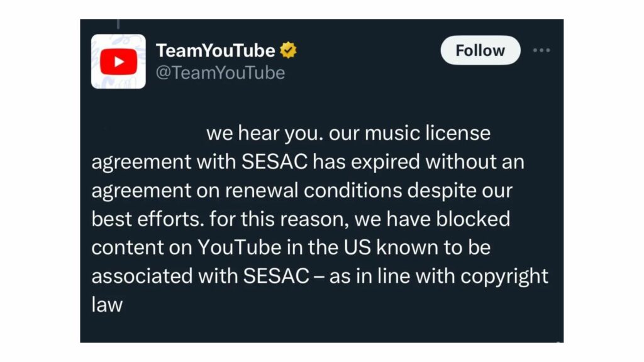Select the verified badge next to TeamYouTube

tap(288, 50)
